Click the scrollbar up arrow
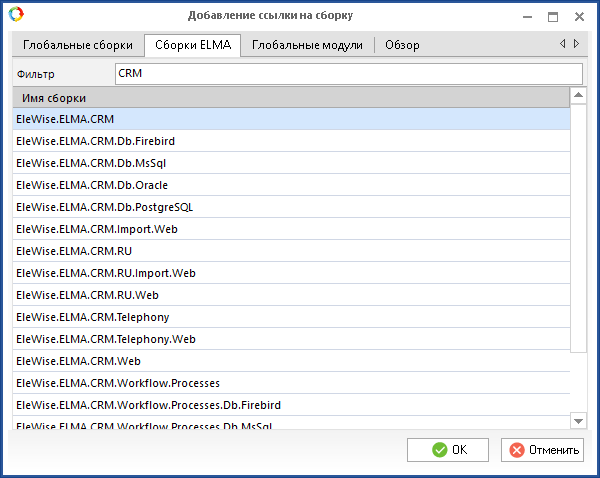The width and height of the screenshot is (600, 478). pos(578,96)
